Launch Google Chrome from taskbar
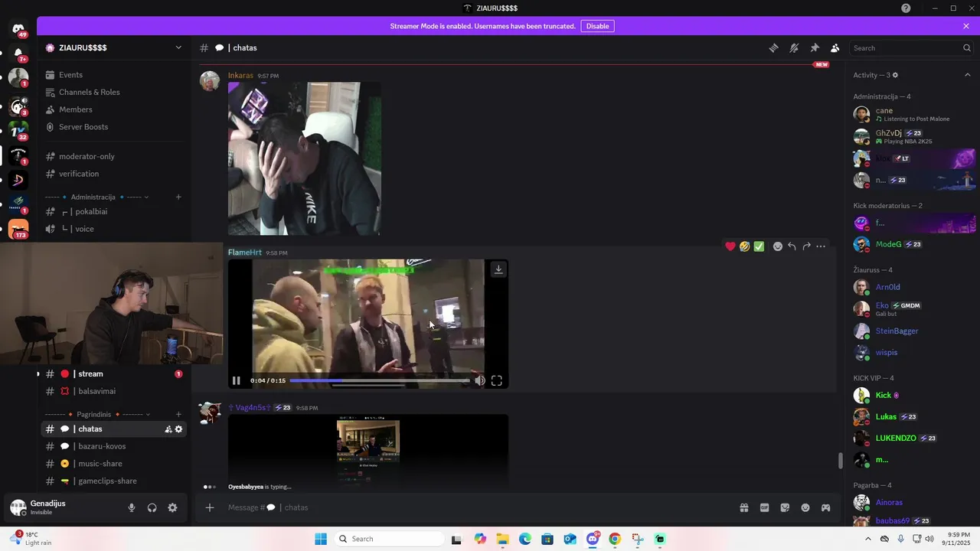980x551 pixels. pyautogui.click(x=615, y=539)
